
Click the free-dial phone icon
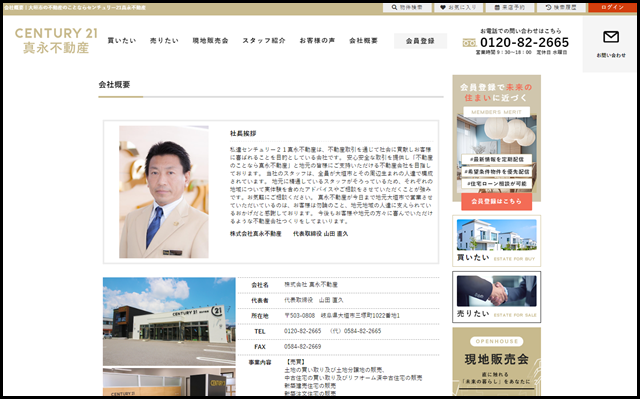[x=469, y=42]
